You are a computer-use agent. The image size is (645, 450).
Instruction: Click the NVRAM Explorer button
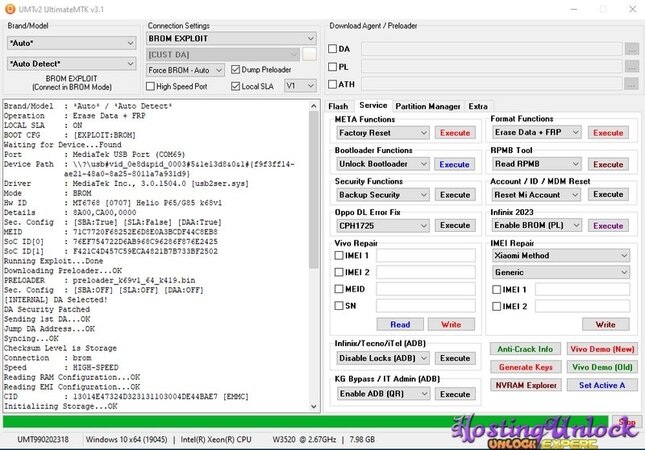(x=525, y=385)
